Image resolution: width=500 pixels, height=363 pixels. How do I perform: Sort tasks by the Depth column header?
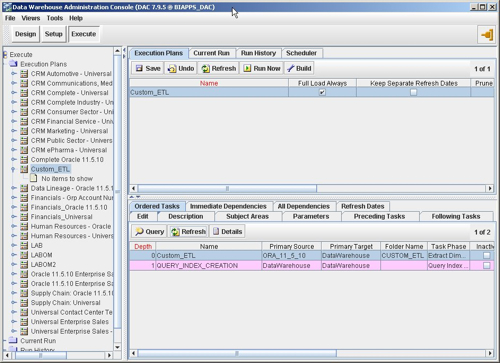point(143,247)
